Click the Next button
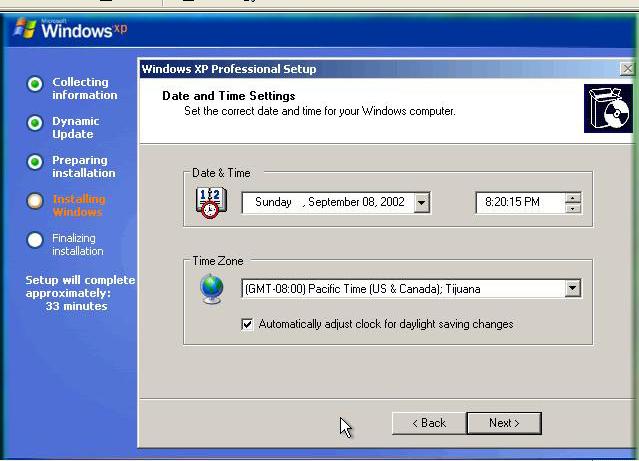 (x=504, y=423)
